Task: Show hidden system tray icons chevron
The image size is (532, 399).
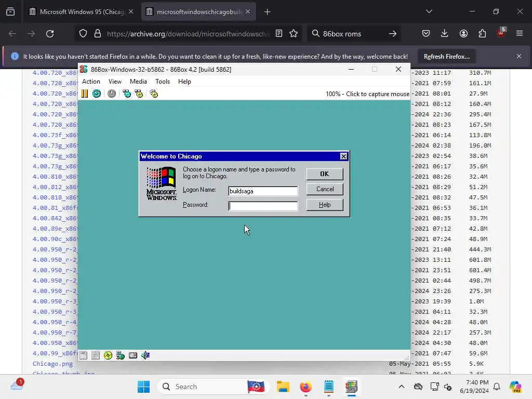Action: 402,387
